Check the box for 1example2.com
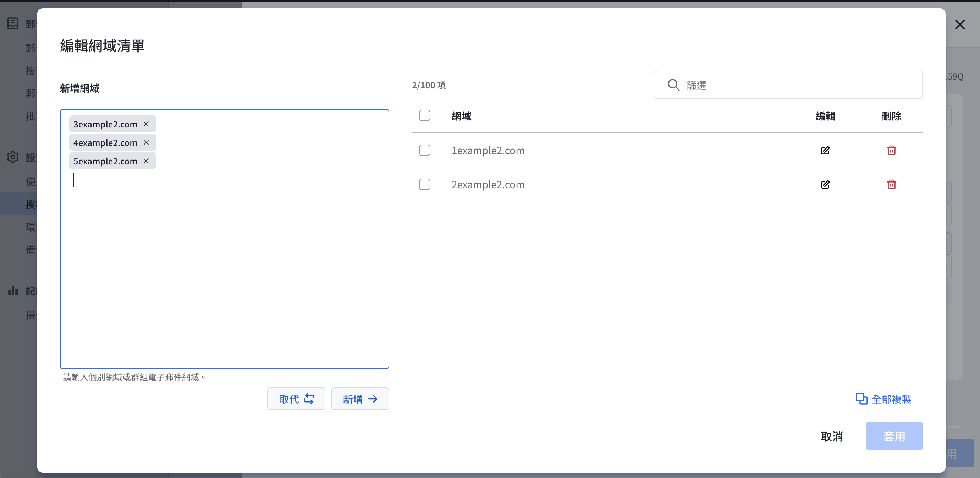The image size is (980, 478). [425, 151]
